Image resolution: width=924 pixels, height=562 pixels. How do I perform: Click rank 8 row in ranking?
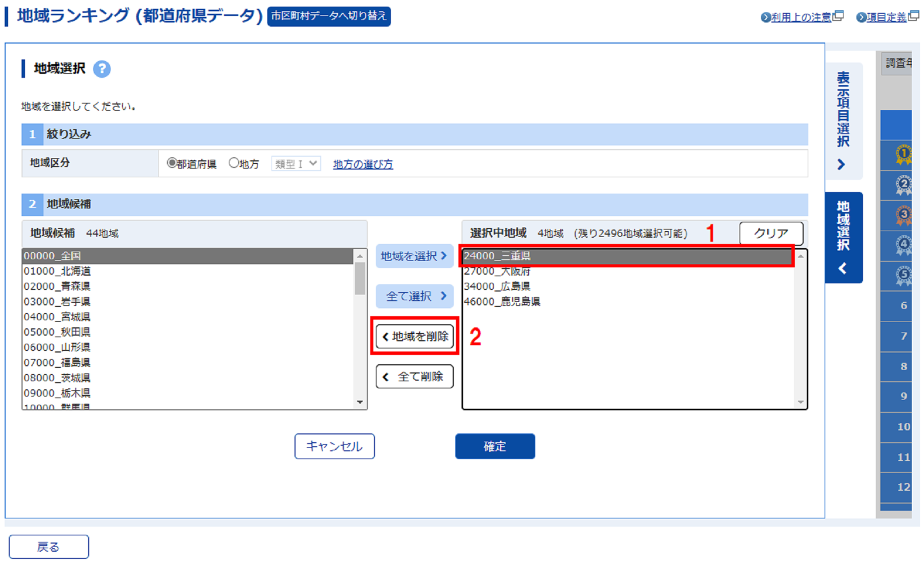[x=896, y=367]
